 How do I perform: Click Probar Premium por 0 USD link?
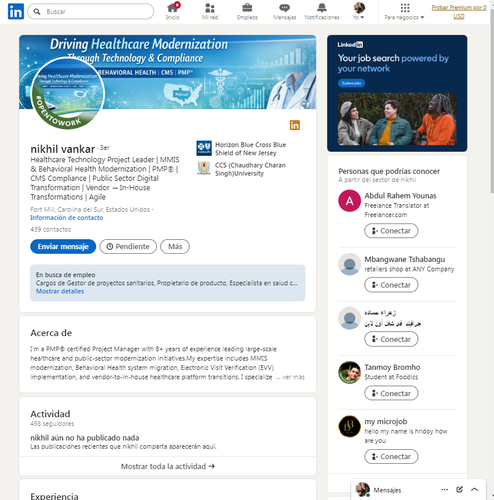459,12
